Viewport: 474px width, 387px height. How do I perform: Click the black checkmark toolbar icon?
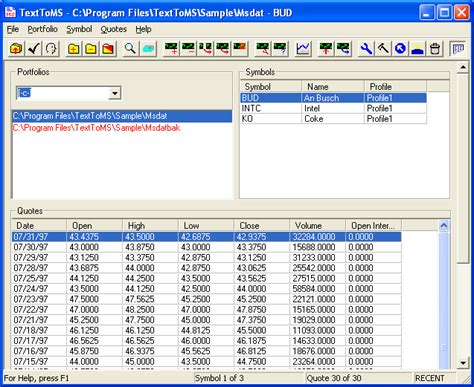coord(33,49)
